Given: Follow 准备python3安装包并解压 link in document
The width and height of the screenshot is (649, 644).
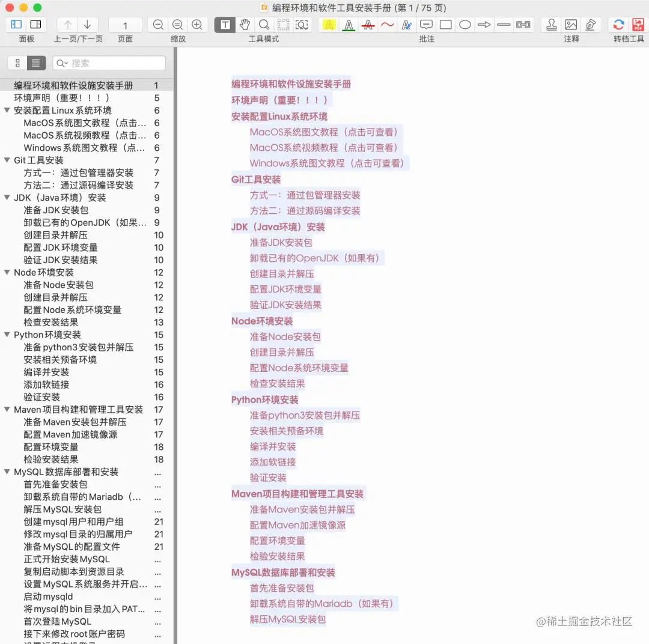Looking at the screenshot, I should click(305, 415).
